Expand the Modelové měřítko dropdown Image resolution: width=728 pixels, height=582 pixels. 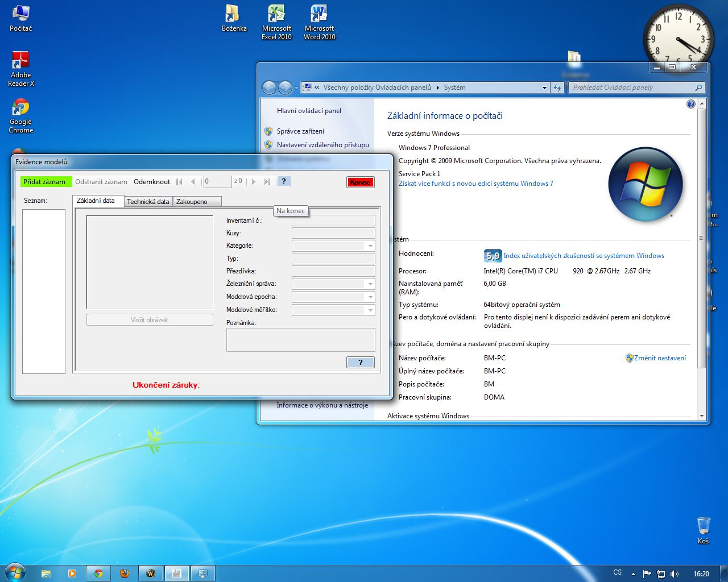pyautogui.click(x=370, y=310)
